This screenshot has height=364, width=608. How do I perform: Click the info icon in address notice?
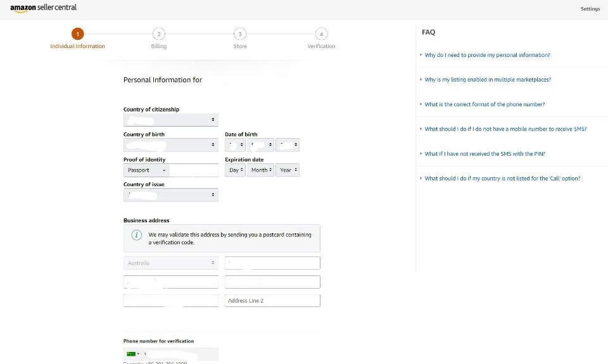[137, 235]
